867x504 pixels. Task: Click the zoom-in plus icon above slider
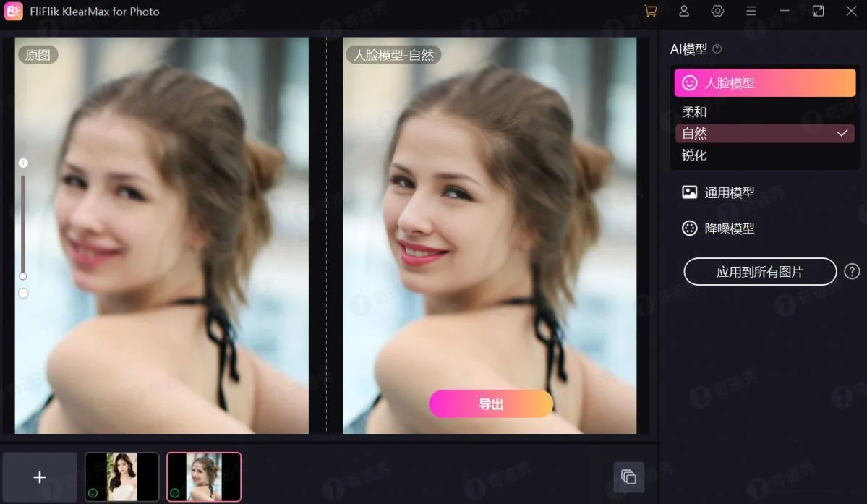[23, 163]
